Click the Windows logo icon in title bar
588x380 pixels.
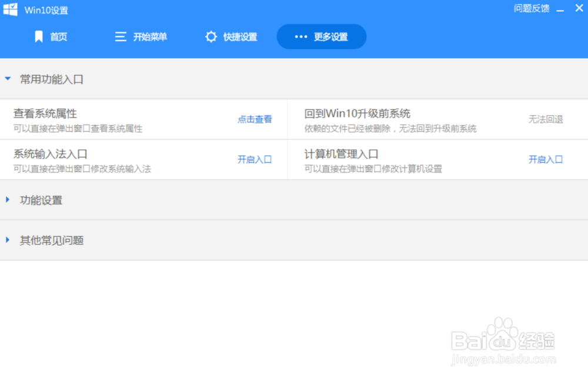pyautogui.click(x=10, y=9)
